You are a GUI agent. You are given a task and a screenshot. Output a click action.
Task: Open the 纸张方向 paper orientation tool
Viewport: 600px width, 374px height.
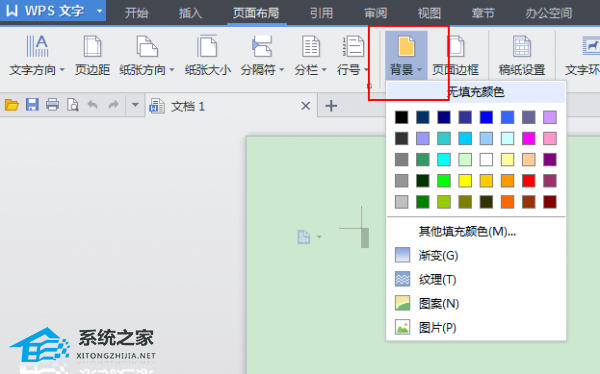[x=147, y=56]
